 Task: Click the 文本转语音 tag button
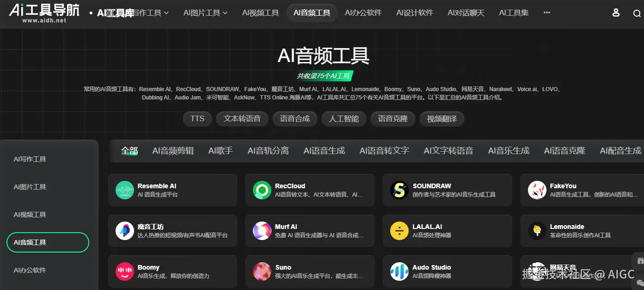click(x=242, y=119)
